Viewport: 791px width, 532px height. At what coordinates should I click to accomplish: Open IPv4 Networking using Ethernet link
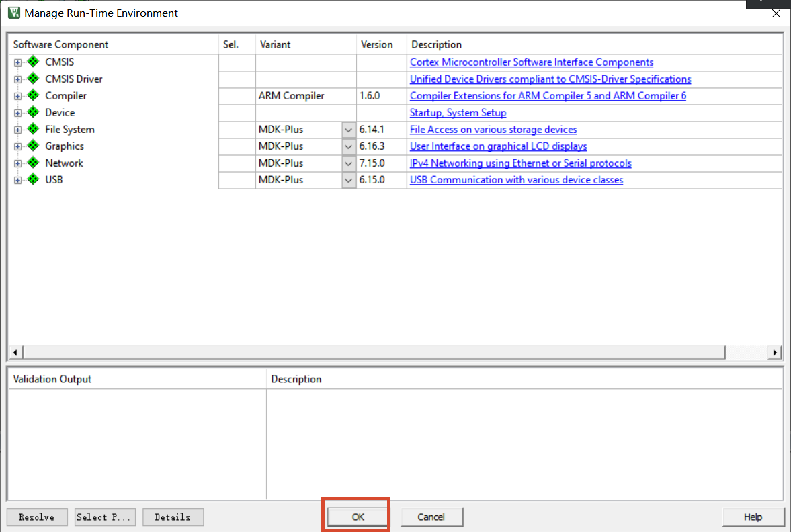pyautogui.click(x=520, y=163)
